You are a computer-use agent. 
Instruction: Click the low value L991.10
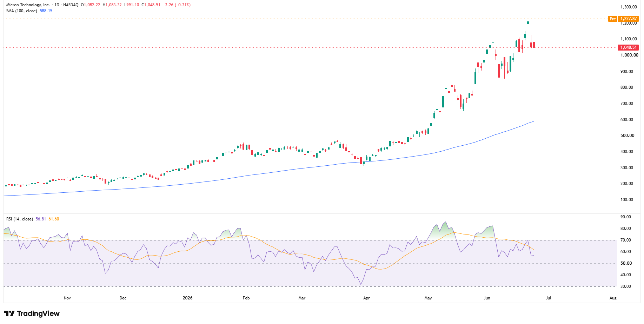[x=132, y=5]
